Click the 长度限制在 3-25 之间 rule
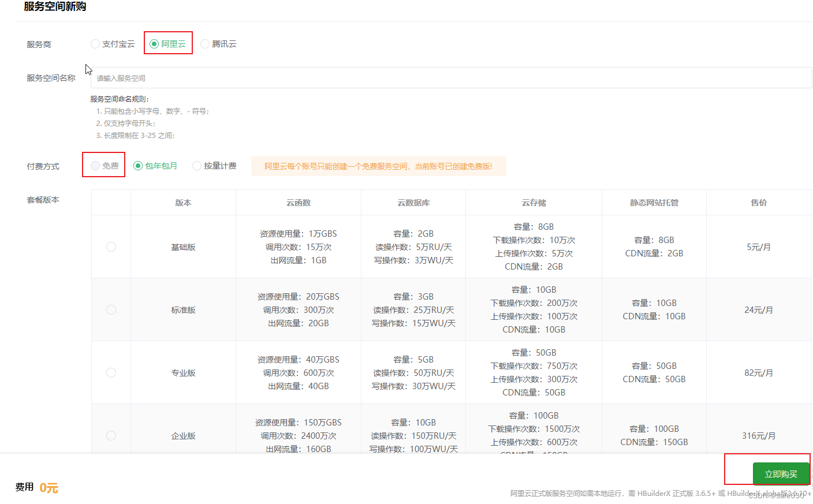 [x=135, y=135]
